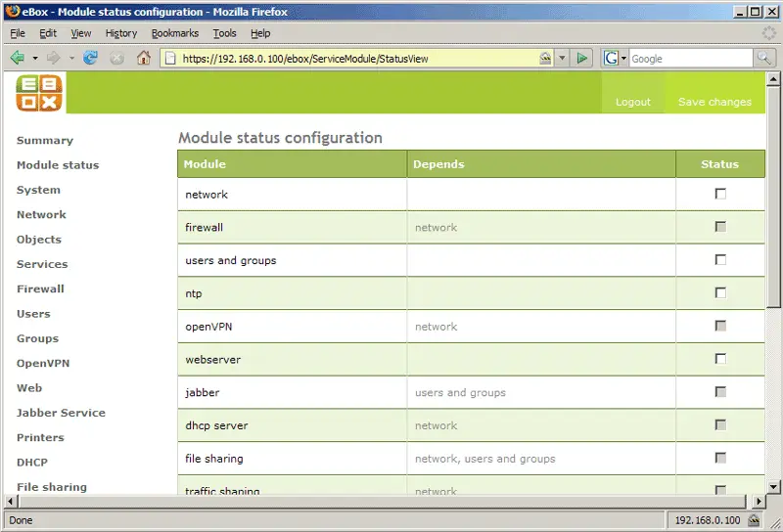Click the vertical scrollbar down arrow
Screen dimensions: 783x532
coord(773,487)
